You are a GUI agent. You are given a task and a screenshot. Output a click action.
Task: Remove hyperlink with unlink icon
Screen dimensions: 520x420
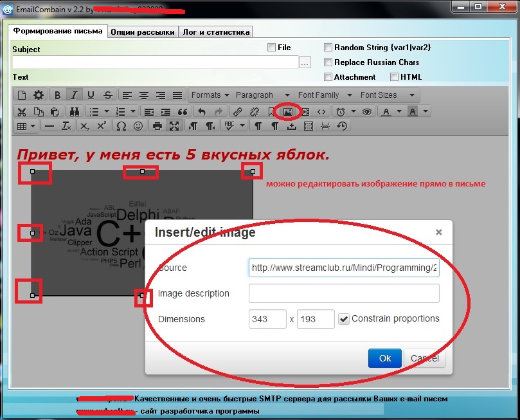[255, 112]
